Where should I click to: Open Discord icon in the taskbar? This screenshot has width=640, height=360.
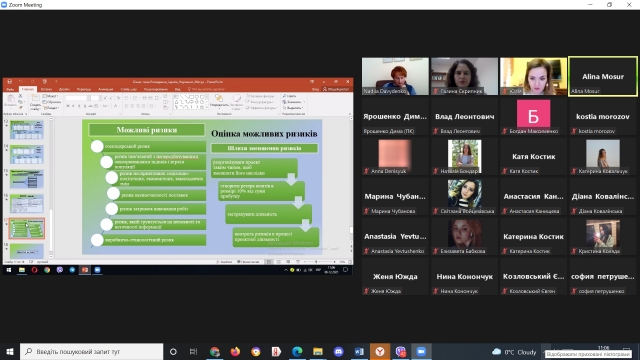tap(338, 351)
